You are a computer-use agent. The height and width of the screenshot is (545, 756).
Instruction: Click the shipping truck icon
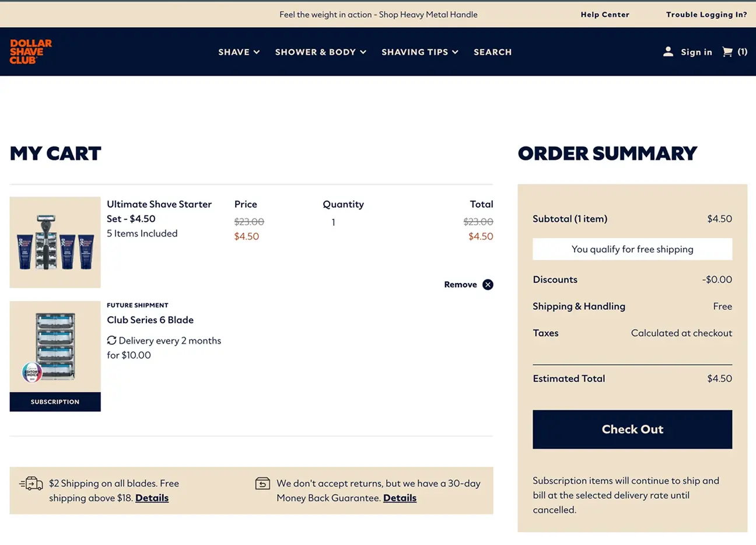tap(31, 483)
